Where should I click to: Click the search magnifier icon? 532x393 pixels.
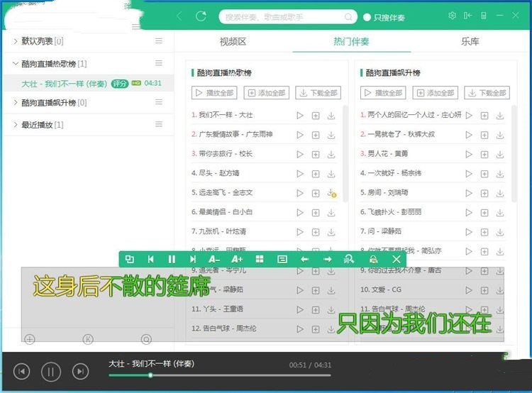click(348, 16)
